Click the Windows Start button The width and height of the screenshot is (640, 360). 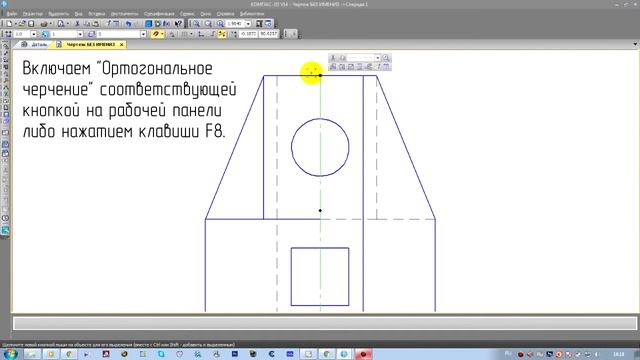click(10, 354)
